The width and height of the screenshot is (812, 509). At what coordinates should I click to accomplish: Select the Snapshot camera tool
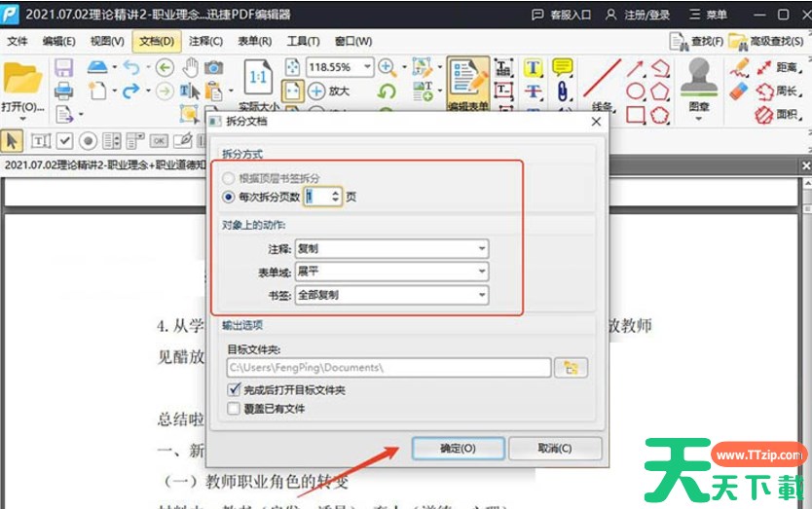(213, 67)
